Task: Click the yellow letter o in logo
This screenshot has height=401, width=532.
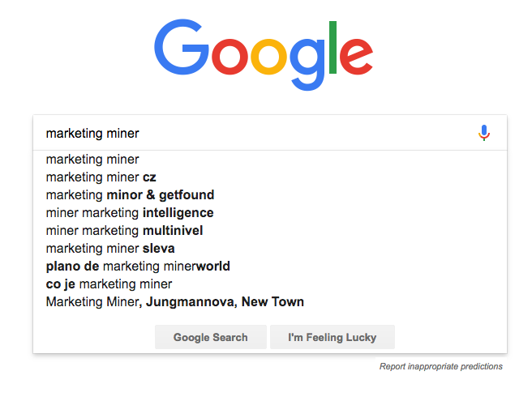Action: (268, 57)
